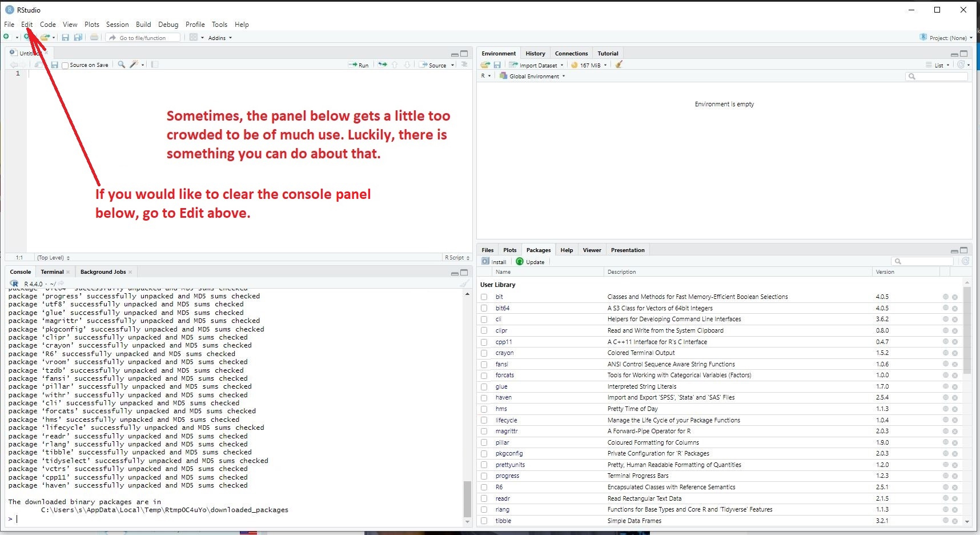Screen dimensions: 980x535
Task: Click the compile report notebook icon
Action: [155, 65]
